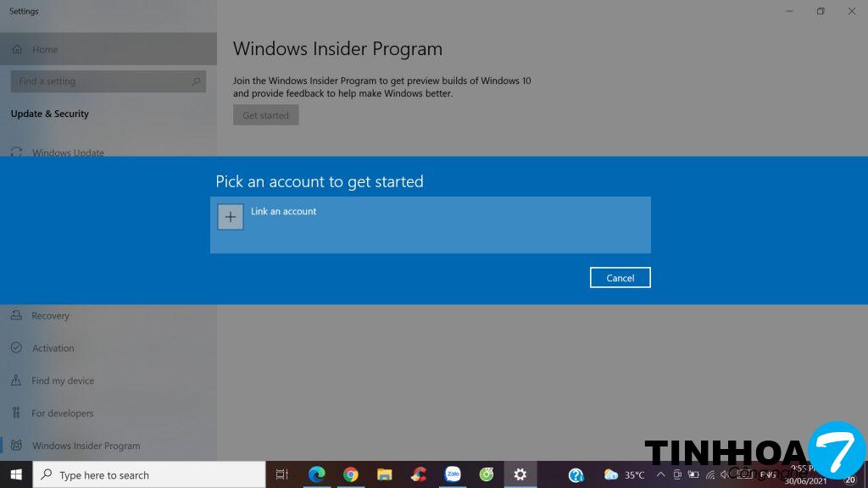The image size is (868, 488).
Task: Click the Settings gear taskbar icon
Action: (520, 474)
